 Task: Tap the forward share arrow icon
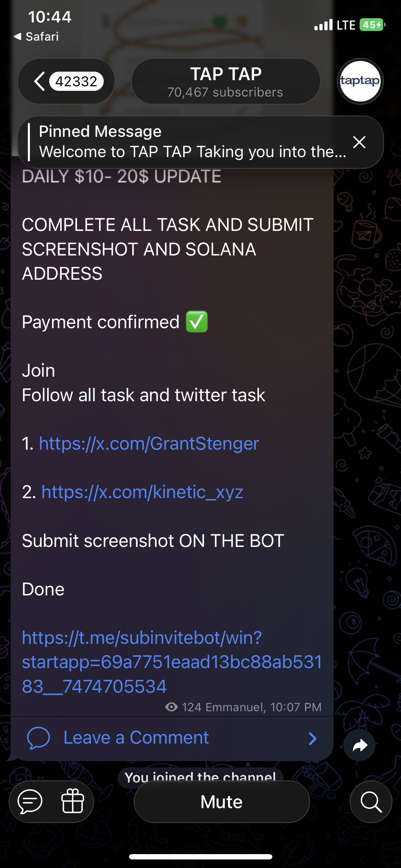click(359, 745)
